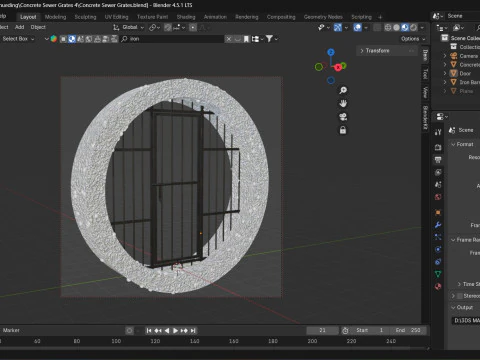
Task: Open the Modifiers wrench tab
Action: point(438,225)
